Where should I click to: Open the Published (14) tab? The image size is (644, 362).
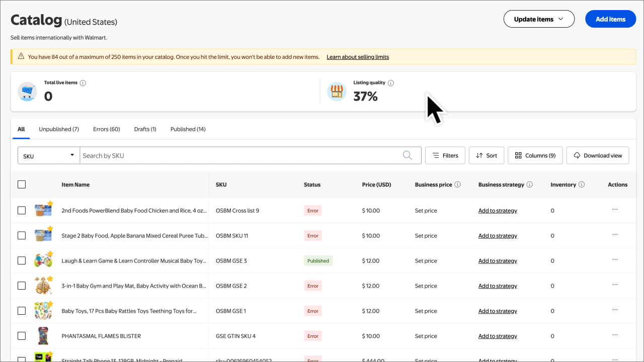click(188, 129)
